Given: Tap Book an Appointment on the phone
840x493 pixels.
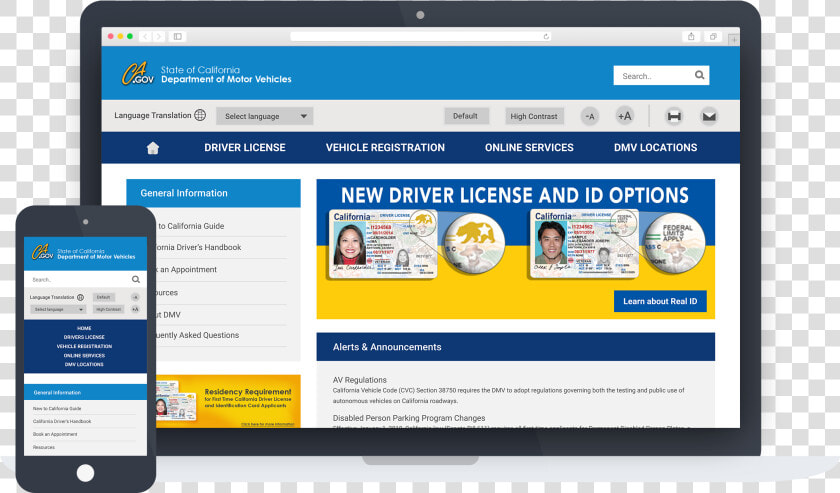Looking at the screenshot, I should 55,434.
